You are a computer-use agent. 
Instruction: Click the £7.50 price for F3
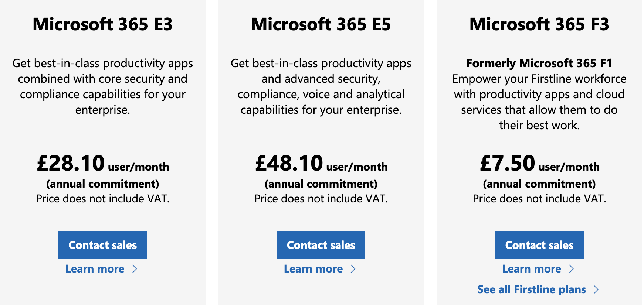pos(507,163)
